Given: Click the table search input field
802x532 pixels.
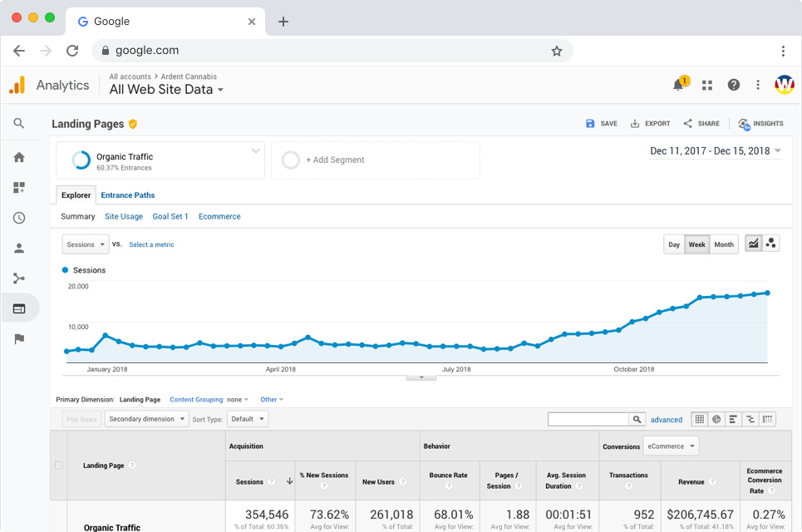Looking at the screenshot, I should pyautogui.click(x=588, y=420).
